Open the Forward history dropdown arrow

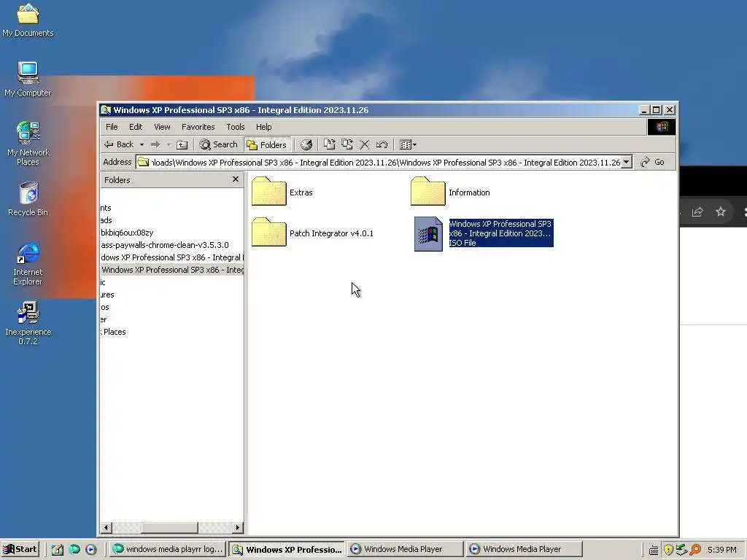pos(169,144)
